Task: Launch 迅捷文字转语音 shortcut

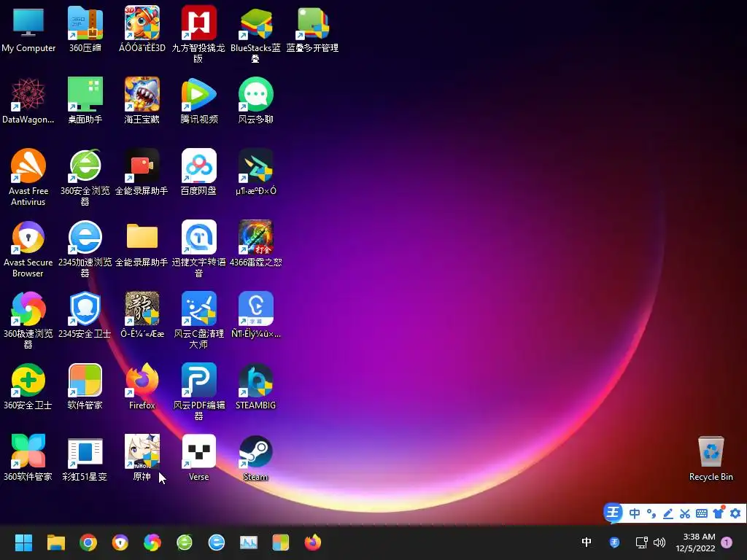Action: (198, 249)
